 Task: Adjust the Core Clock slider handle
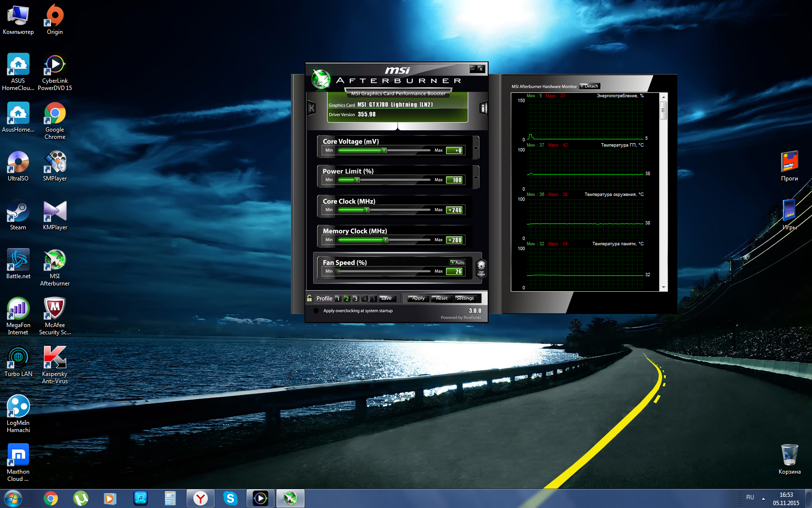coord(367,210)
